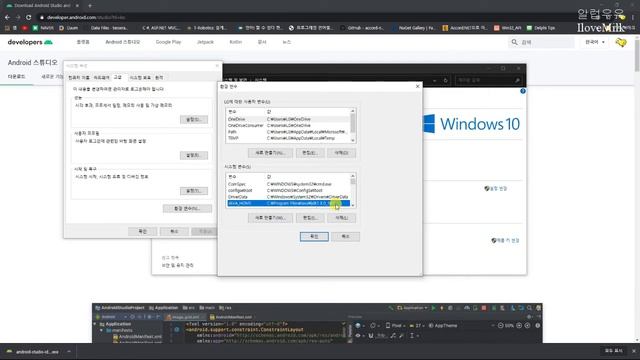This screenshot has width=640, height=360.
Task: Open 사용자 프로필 설정 button
Action: tap(193, 155)
